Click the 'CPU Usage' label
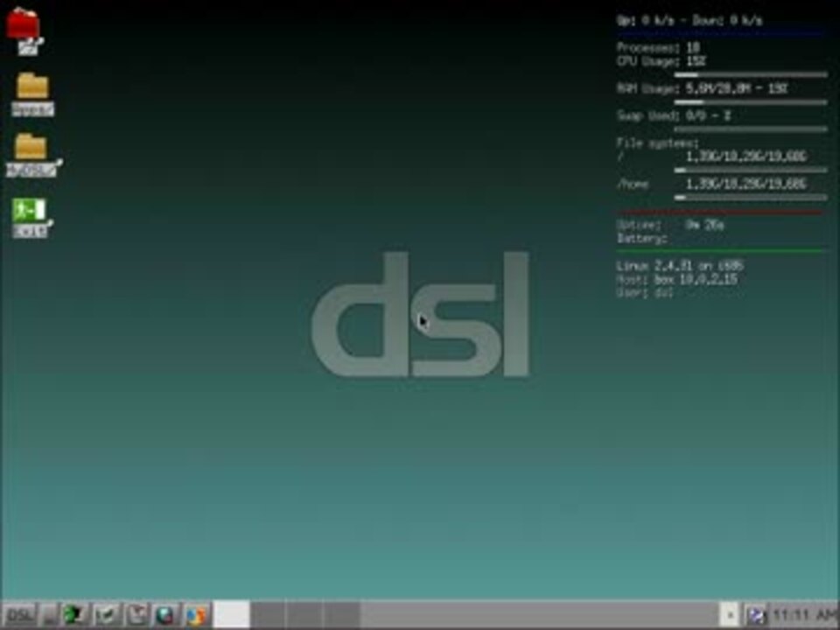The width and height of the screenshot is (840, 630). pyautogui.click(x=647, y=61)
